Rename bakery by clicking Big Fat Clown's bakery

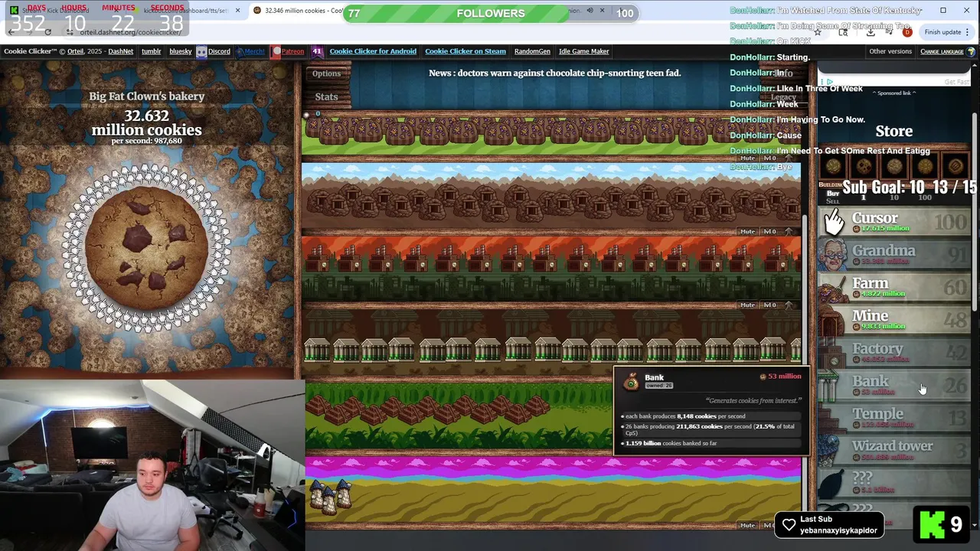click(x=146, y=96)
